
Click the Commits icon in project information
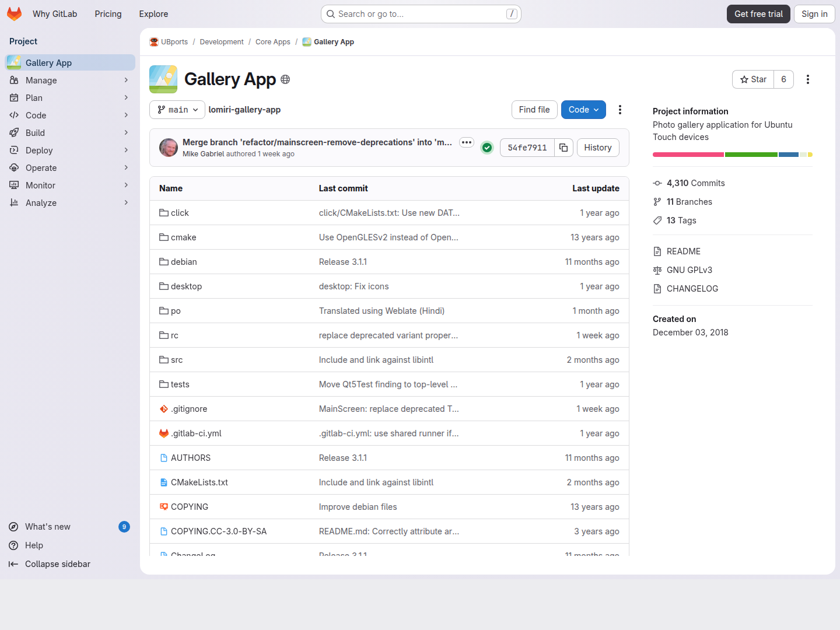(x=657, y=183)
